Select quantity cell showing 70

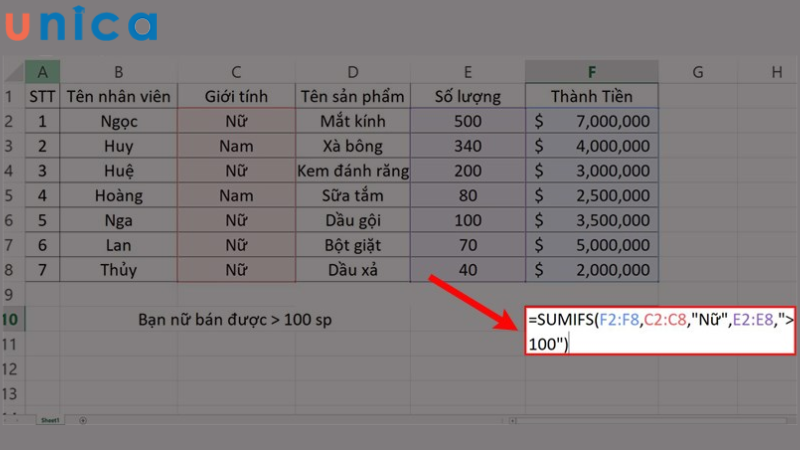pos(468,245)
